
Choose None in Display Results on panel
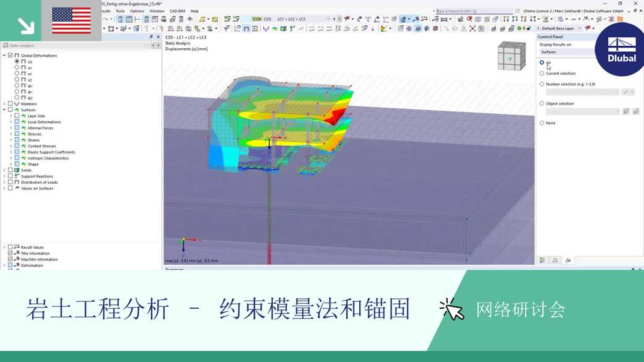coord(542,123)
